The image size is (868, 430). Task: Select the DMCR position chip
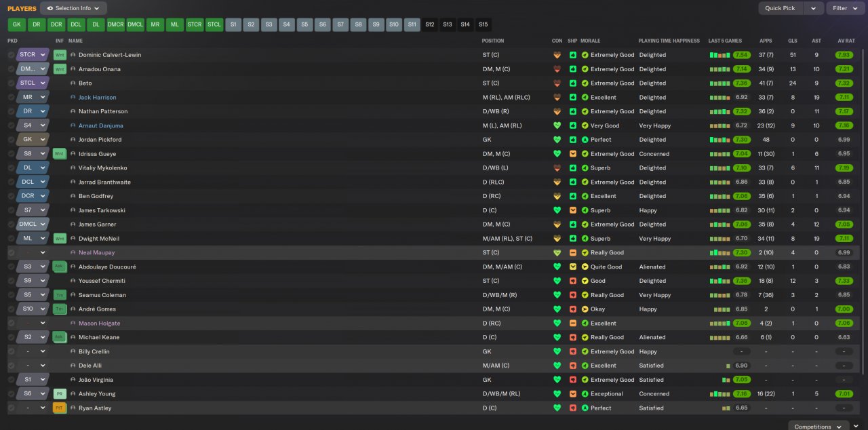pyautogui.click(x=116, y=24)
